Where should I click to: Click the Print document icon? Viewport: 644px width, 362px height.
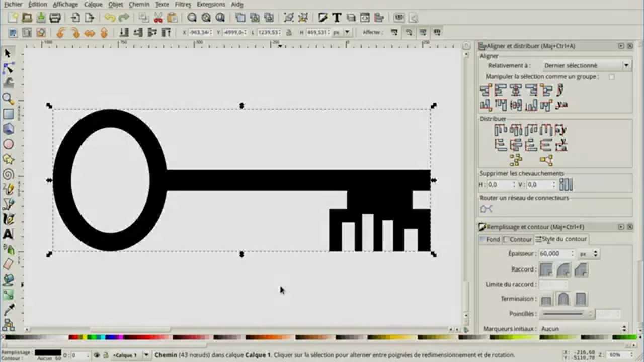pos(55,18)
